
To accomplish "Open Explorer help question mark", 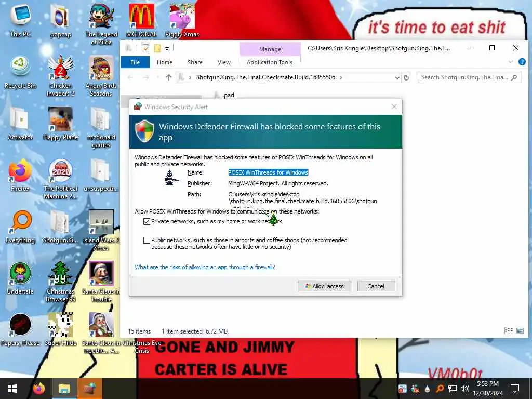I will click(x=522, y=62).
